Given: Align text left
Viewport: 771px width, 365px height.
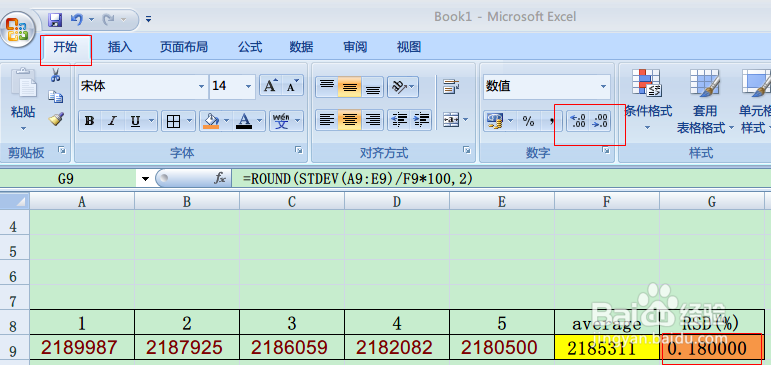Looking at the screenshot, I should point(326,120).
